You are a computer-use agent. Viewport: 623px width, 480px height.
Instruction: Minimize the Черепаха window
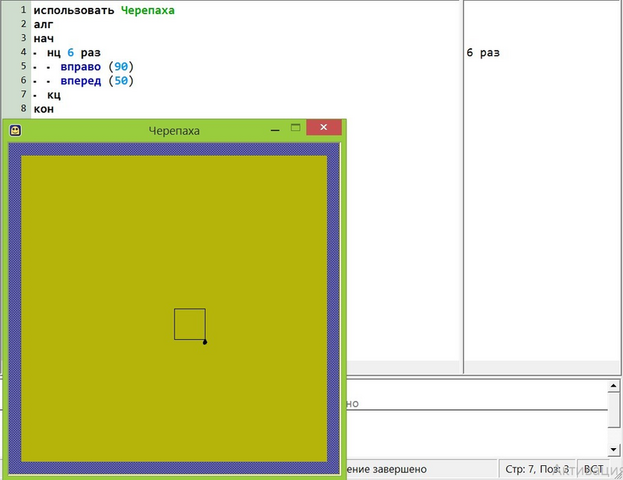point(275,130)
